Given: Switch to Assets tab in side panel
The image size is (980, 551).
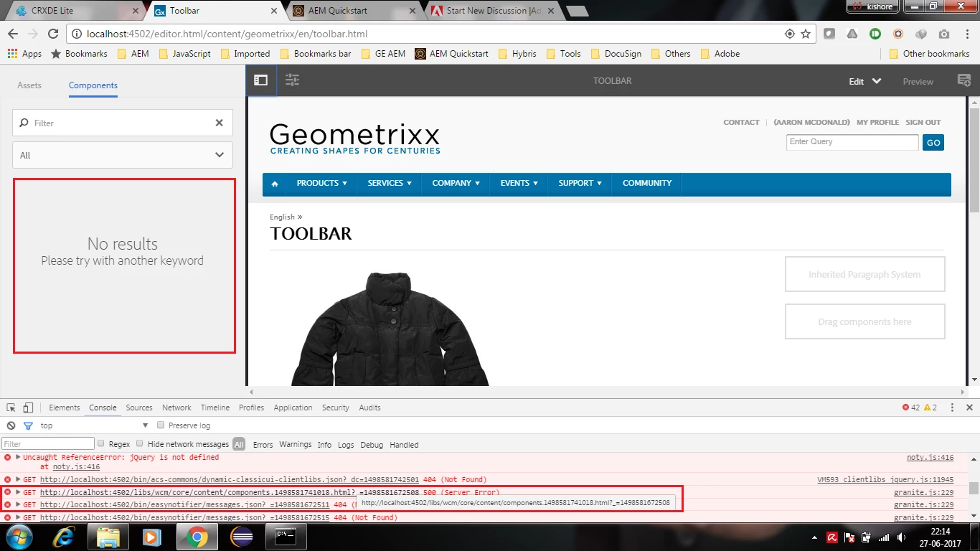Looking at the screenshot, I should (x=29, y=85).
